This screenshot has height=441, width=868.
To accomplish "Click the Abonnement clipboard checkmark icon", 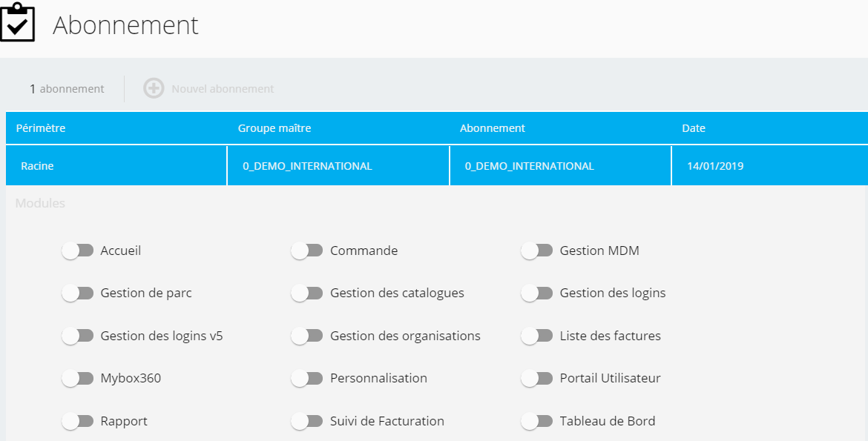I will tap(17, 22).
